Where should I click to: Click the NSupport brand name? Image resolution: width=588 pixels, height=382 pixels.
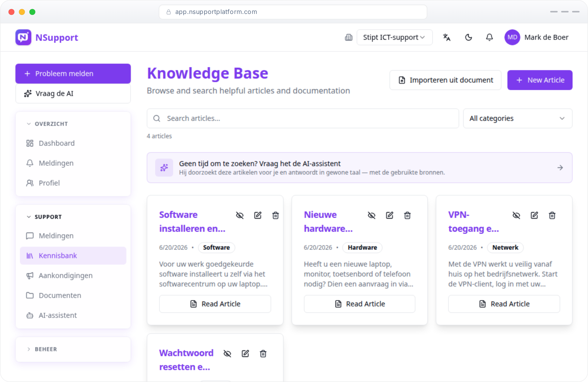pyautogui.click(x=57, y=38)
